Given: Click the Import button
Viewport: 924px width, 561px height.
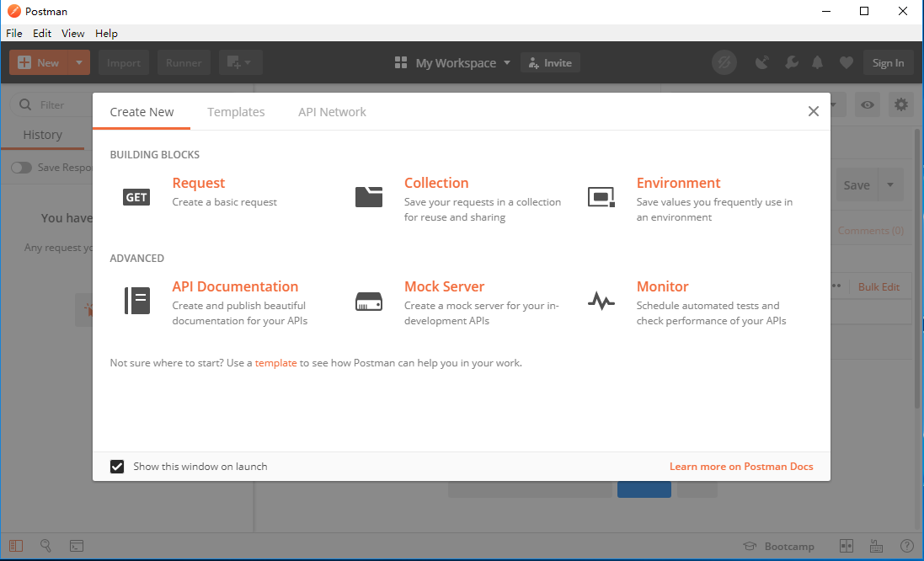Looking at the screenshot, I should (124, 62).
